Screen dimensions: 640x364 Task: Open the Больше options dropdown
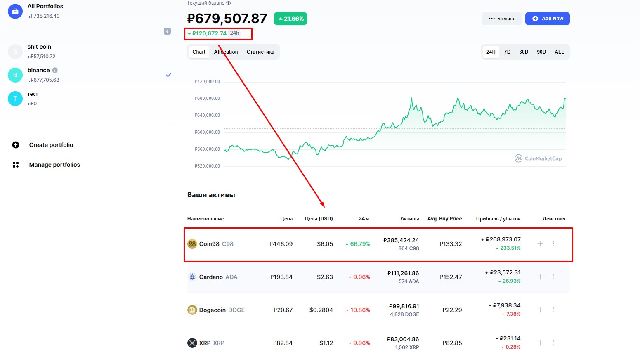502,19
